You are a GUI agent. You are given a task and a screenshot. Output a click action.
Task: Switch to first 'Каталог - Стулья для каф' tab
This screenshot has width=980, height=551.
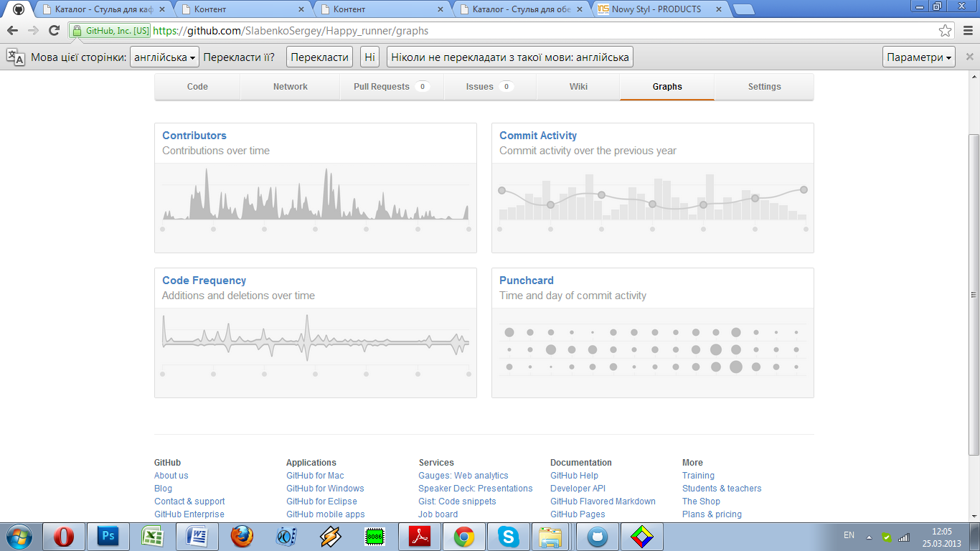(x=104, y=9)
